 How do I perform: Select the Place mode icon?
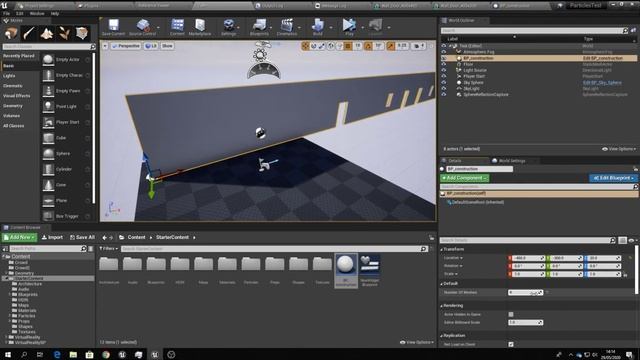coord(11,33)
